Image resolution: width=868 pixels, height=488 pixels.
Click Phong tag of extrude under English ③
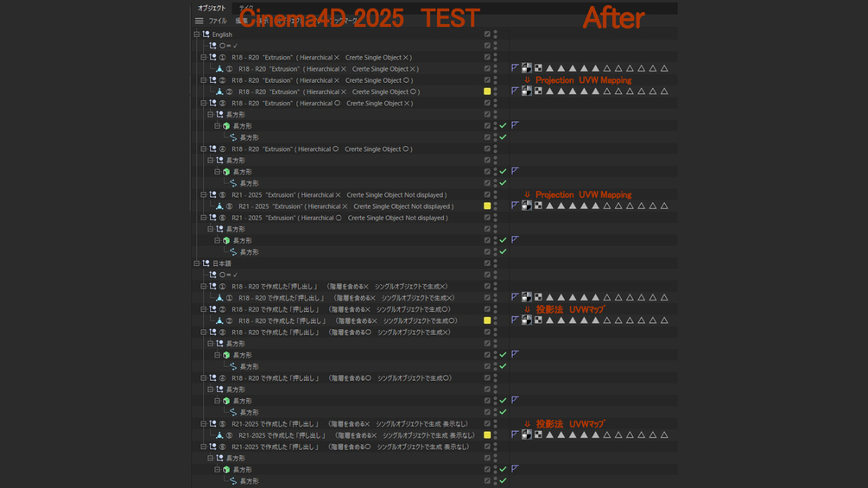(516, 125)
